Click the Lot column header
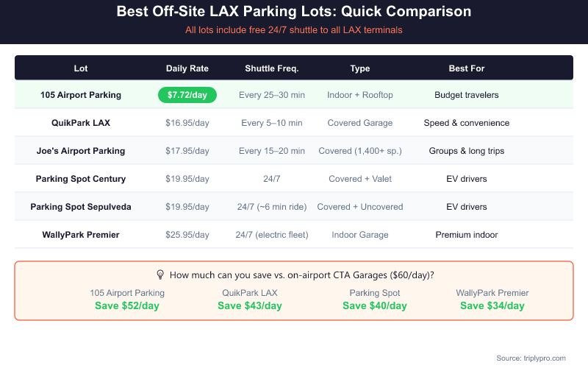This screenshot has width=588, height=368. coord(81,68)
